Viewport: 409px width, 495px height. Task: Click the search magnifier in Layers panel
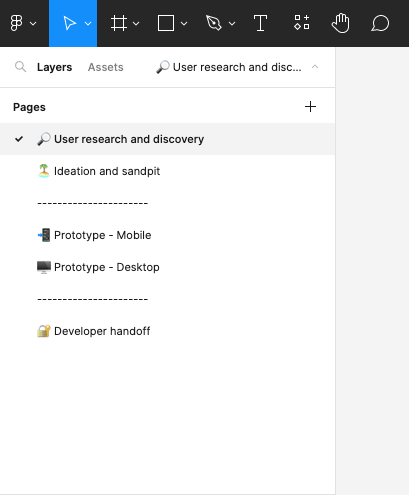(x=20, y=67)
